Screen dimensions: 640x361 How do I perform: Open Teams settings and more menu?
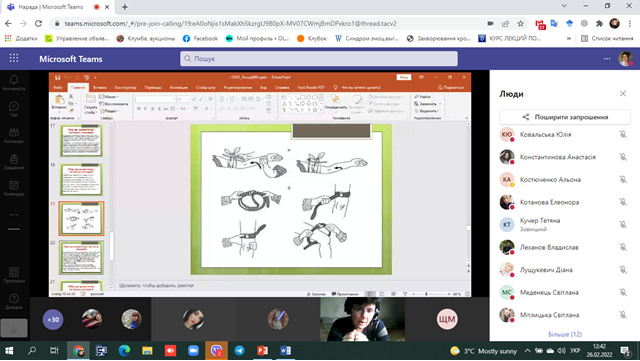click(607, 59)
